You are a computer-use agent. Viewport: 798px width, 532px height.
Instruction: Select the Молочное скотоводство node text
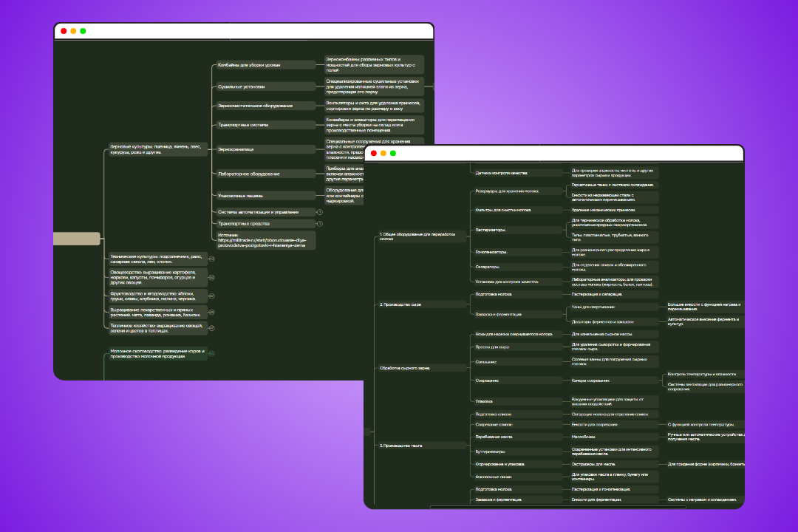click(157, 353)
